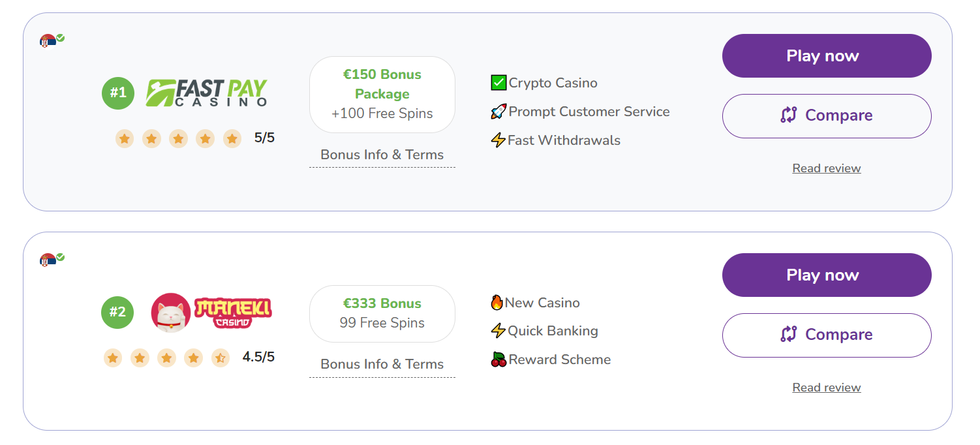Click the Maneki 4.5/5 star rating
Image resolution: width=980 pixels, height=445 pixels.
189,358
